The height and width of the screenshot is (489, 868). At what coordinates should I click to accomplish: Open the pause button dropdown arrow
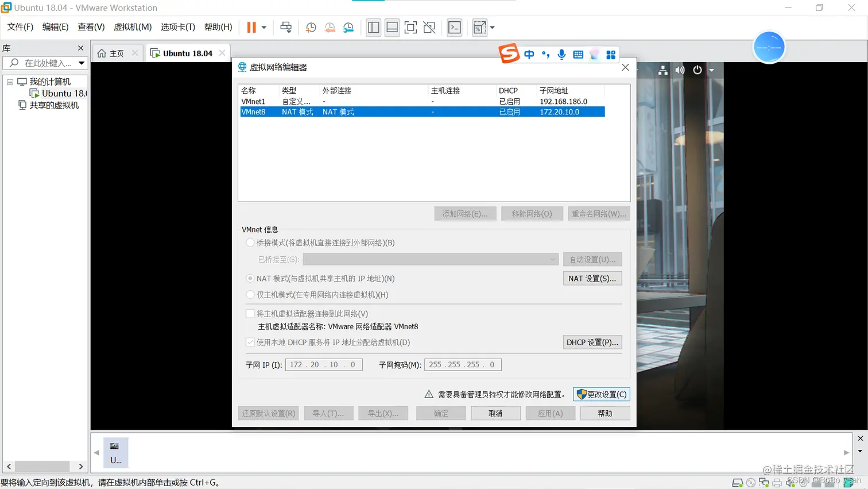tap(264, 28)
